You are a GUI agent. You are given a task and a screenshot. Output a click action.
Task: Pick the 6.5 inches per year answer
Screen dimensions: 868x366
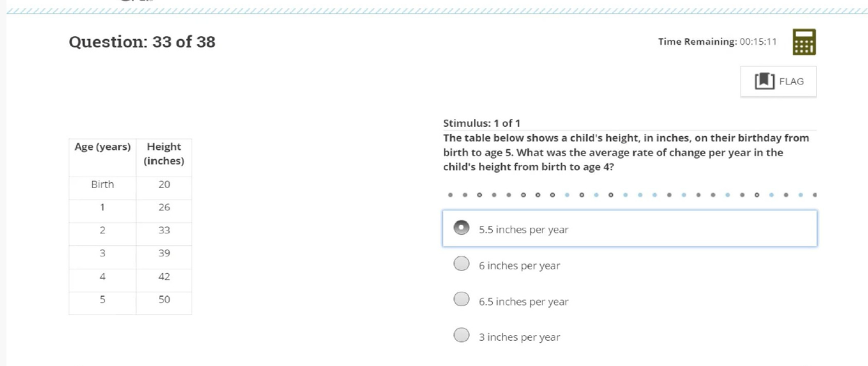pyautogui.click(x=461, y=300)
